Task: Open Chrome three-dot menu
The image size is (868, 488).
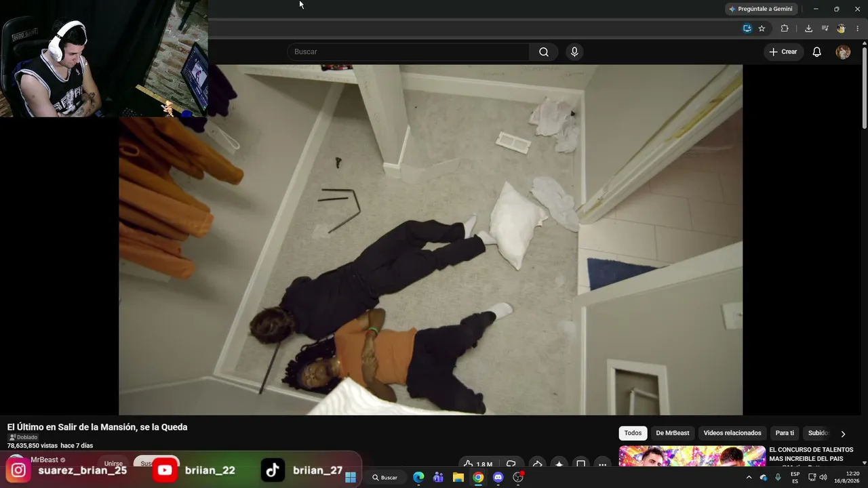Action: click(x=857, y=28)
